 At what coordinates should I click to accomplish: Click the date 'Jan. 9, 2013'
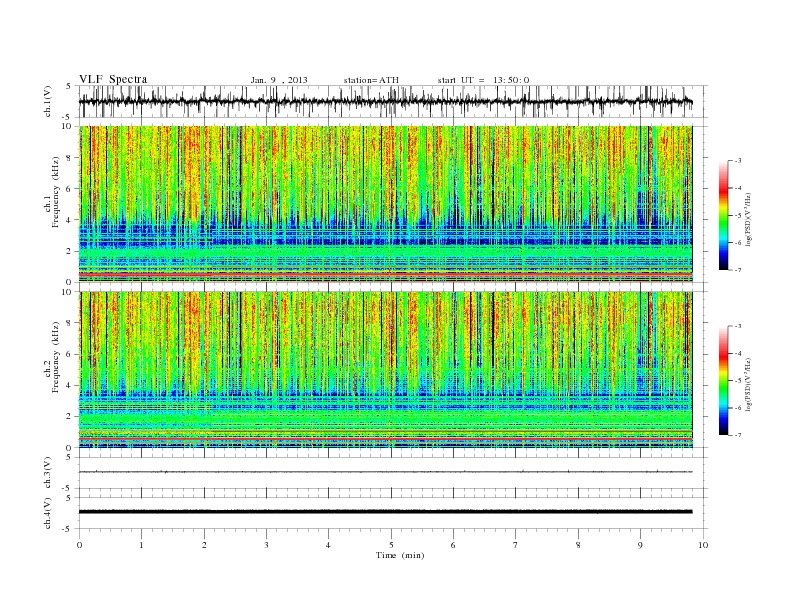point(279,80)
